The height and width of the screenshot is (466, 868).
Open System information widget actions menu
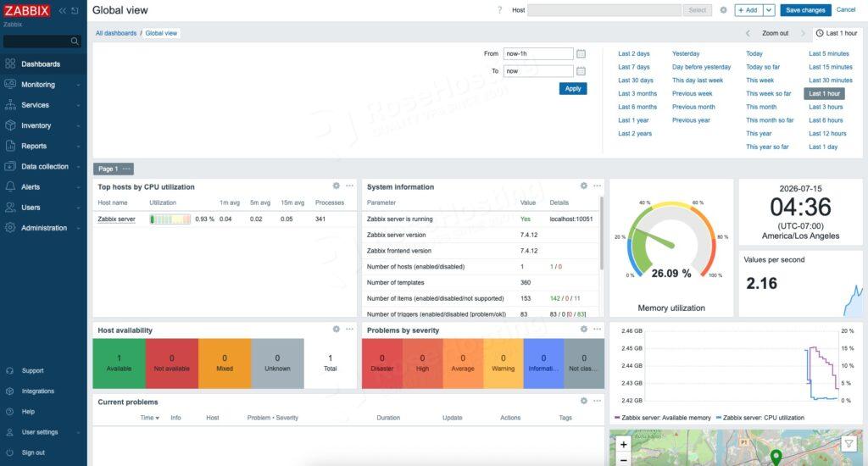(x=598, y=186)
